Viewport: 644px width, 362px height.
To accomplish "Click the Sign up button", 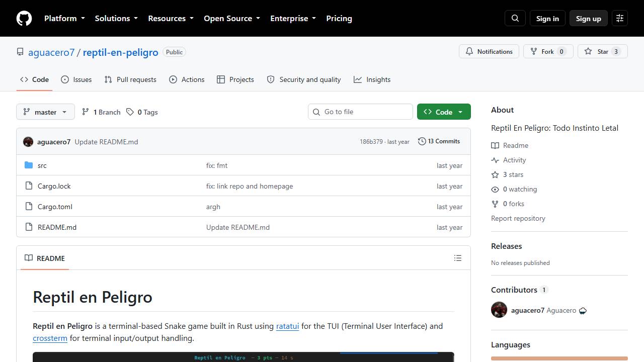I will point(589,19).
